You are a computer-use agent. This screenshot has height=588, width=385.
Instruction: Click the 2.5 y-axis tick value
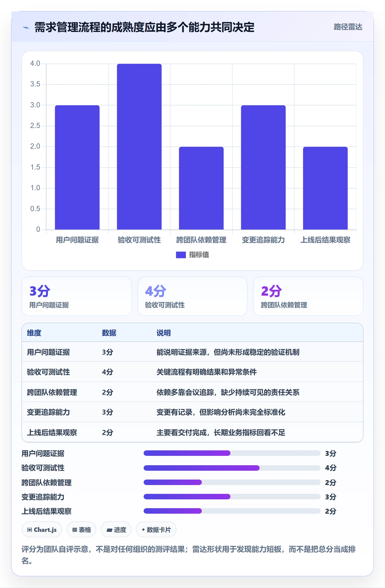pyautogui.click(x=35, y=126)
